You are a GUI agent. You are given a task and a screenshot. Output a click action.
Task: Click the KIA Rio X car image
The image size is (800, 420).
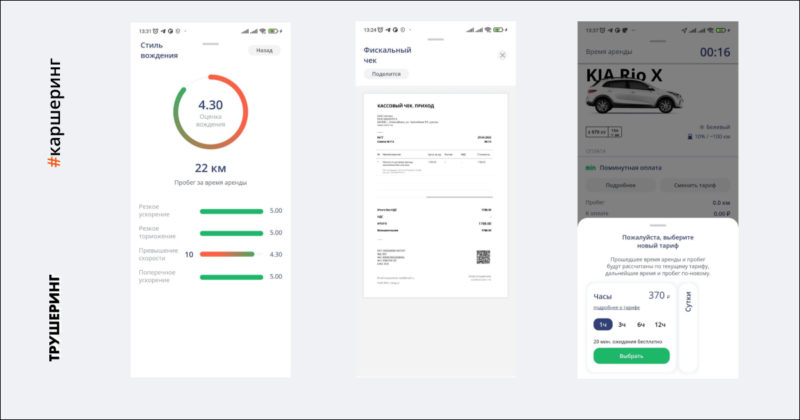[634, 96]
